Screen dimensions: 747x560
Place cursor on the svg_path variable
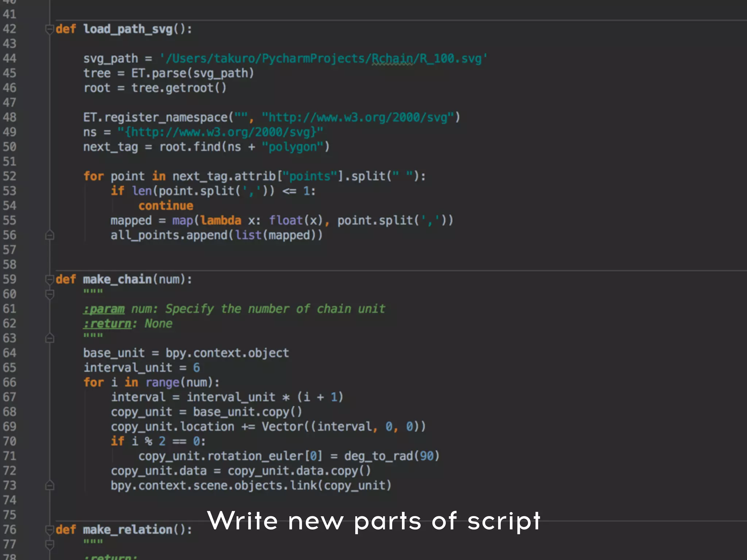[111, 59]
